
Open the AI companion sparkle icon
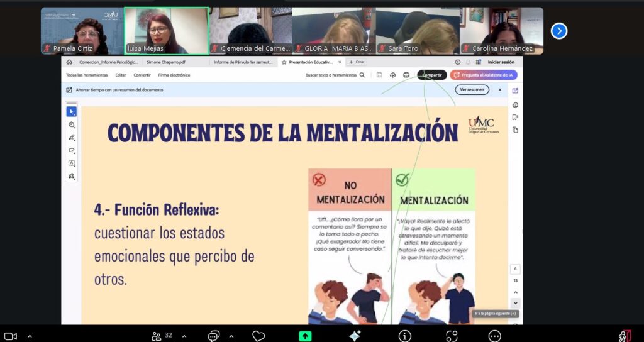(x=355, y=336)
